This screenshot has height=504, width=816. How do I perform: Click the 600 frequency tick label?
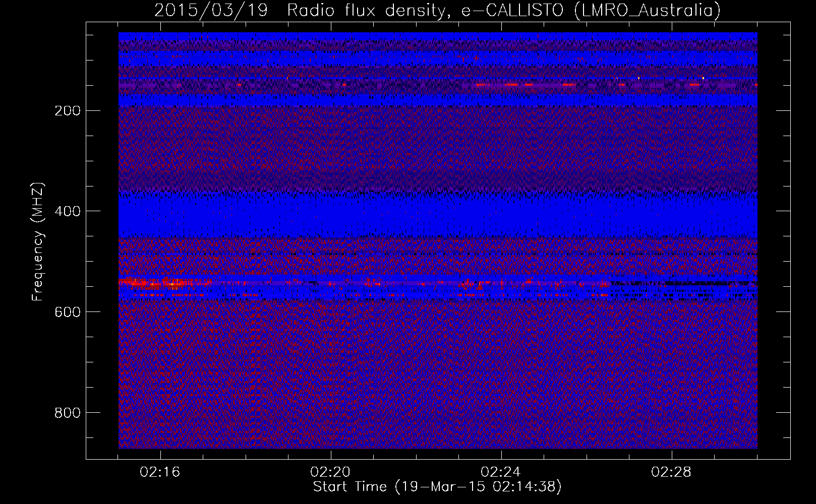coord(67,312)
